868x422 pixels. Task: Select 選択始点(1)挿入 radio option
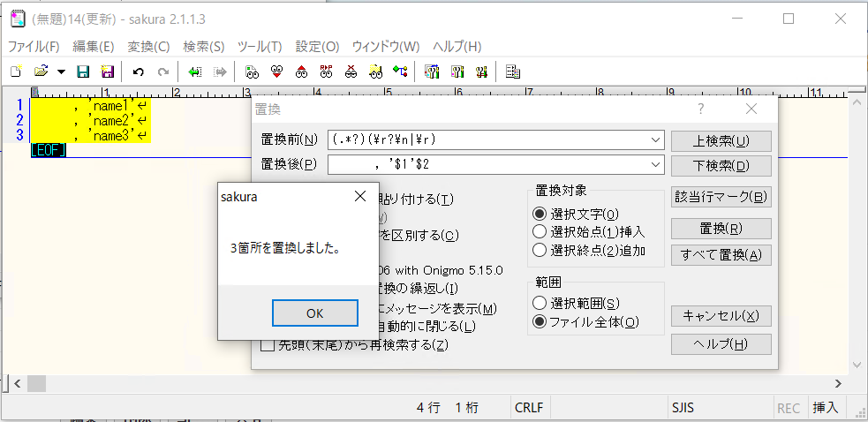point(588,231)
